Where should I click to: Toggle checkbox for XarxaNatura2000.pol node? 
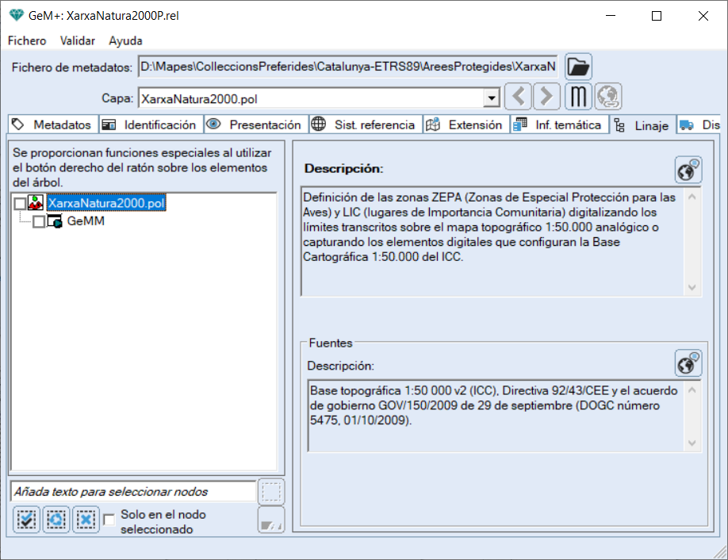pyautogui.click(x=21, y=204)
